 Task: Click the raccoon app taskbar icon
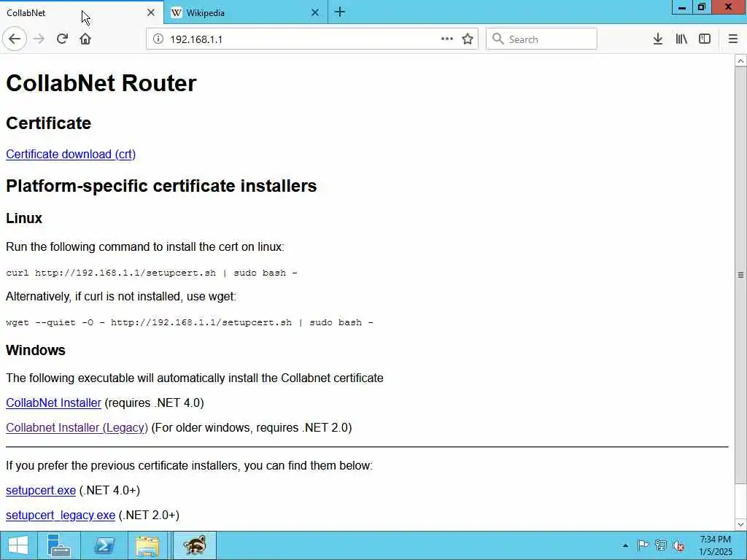pyautogui.click(x=194, y=545)
